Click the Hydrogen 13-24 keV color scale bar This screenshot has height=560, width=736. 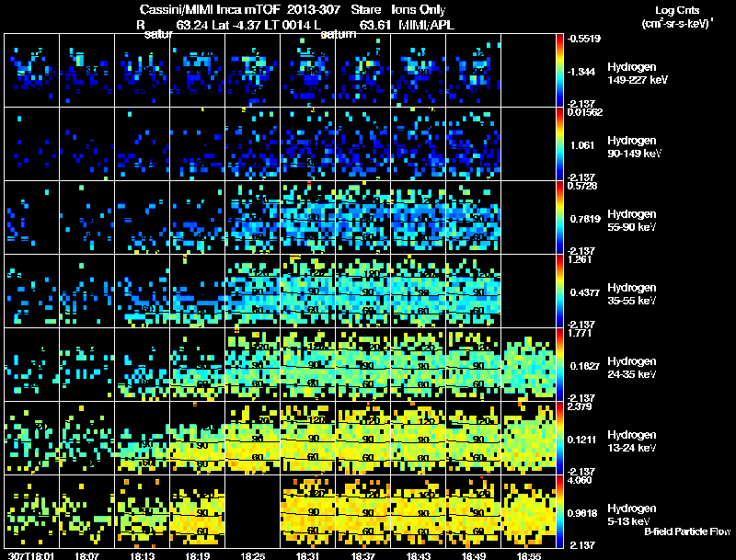click(559, 439)
